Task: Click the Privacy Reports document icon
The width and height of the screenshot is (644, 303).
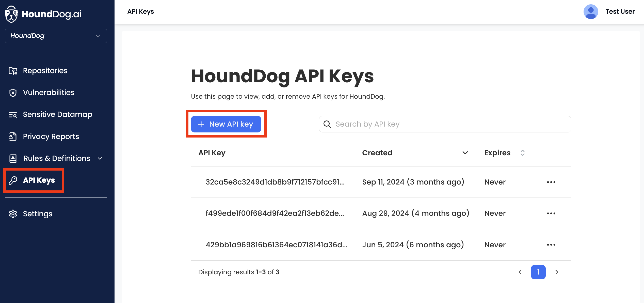Action: (x=13, y=137)
